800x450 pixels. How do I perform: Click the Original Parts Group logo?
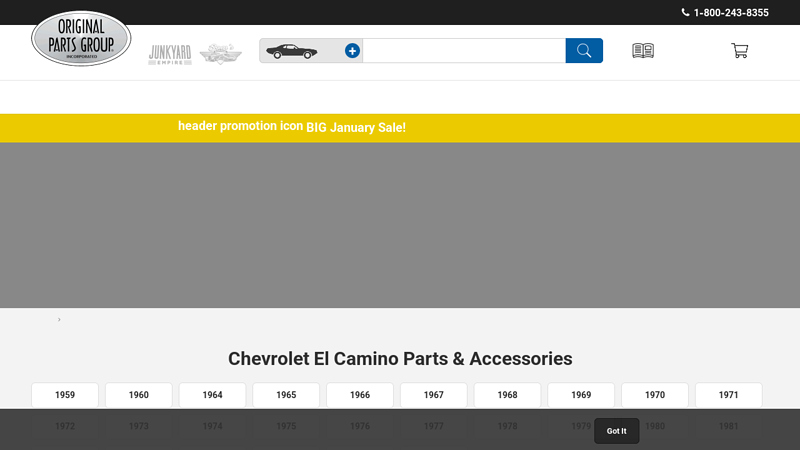click(81, 38)
